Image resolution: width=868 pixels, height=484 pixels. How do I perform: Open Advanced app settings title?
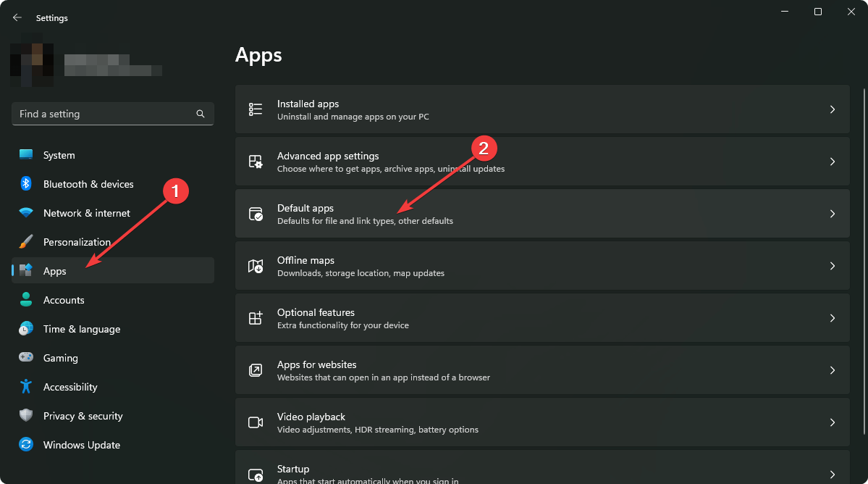pyautogui.click(x=328, y=156)
